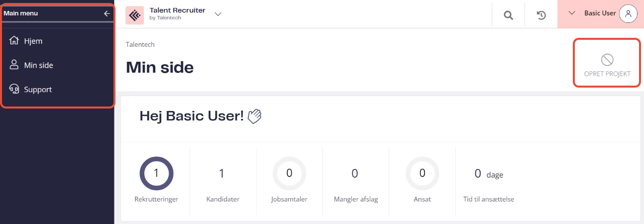
Task: Click the Basic User avatar icon
Action: (628, 13)
